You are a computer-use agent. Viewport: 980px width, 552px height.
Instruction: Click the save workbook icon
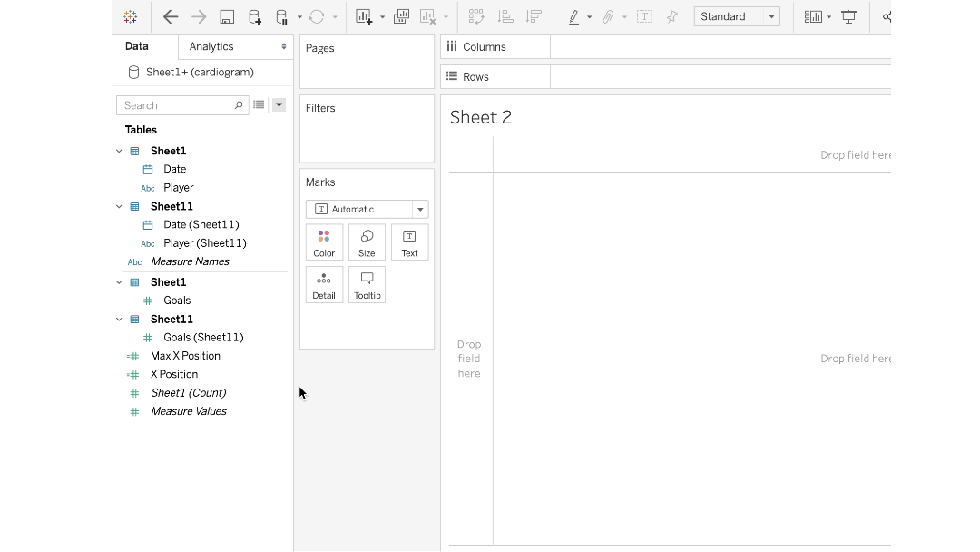tap(227, 16)
